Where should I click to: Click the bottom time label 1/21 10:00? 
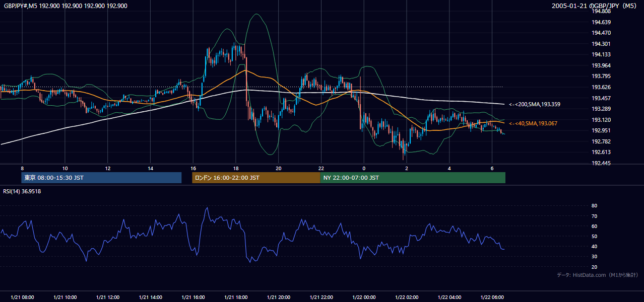pyautogui.click(x=65, y=297)
